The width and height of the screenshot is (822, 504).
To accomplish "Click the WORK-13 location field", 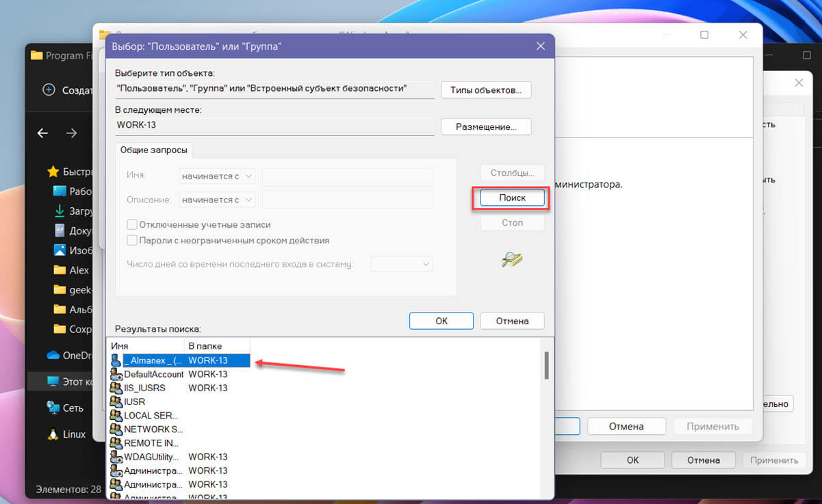I will click(275, 125).
